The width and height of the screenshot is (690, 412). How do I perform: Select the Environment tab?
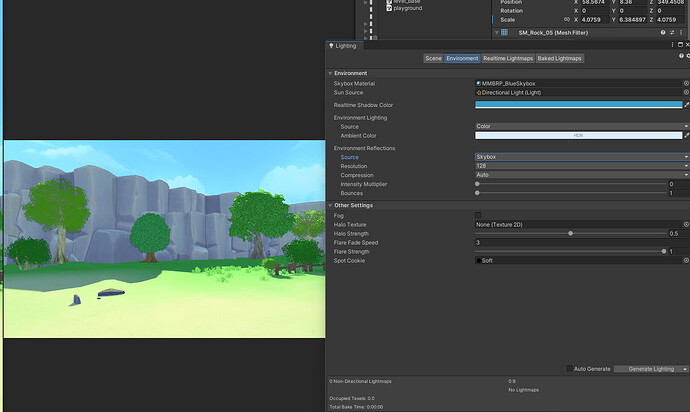tap(462, 58)
